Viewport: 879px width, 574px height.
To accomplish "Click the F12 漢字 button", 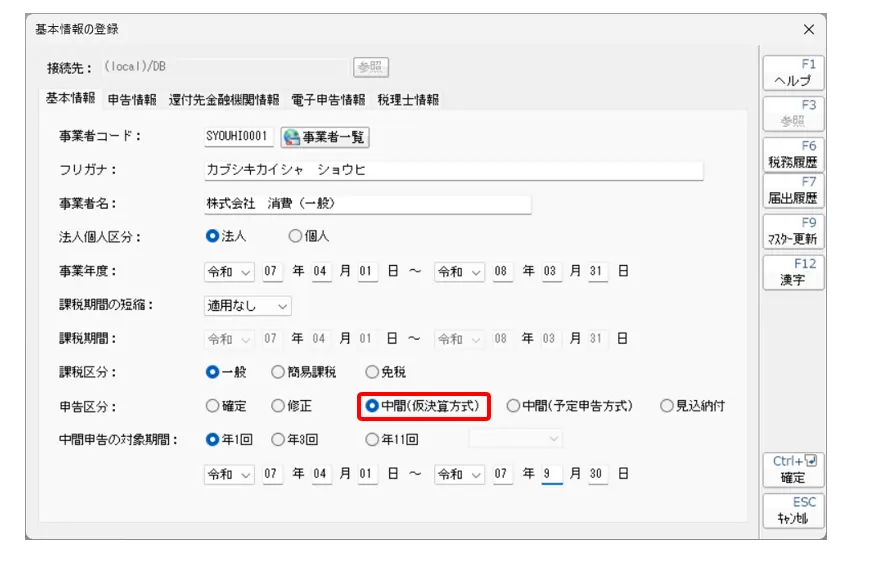I will point(793,272).
